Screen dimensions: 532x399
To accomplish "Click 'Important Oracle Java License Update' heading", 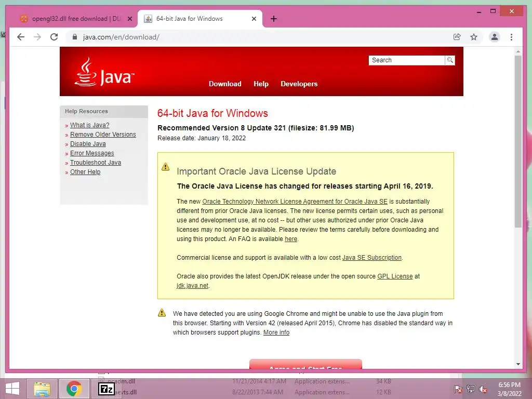I will 256,171.
